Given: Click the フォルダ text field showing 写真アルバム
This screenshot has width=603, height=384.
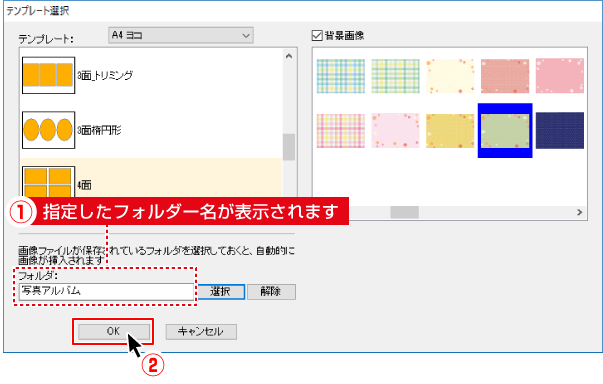Looking at the screenshot, I should (x=106, y=292).
